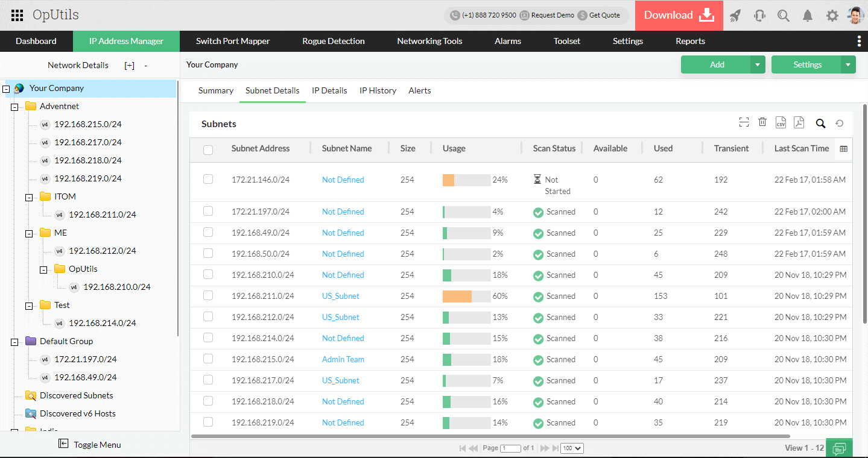
Task: Click the Get Quote link
Action: pyautogui.click(x=600, y=15)
